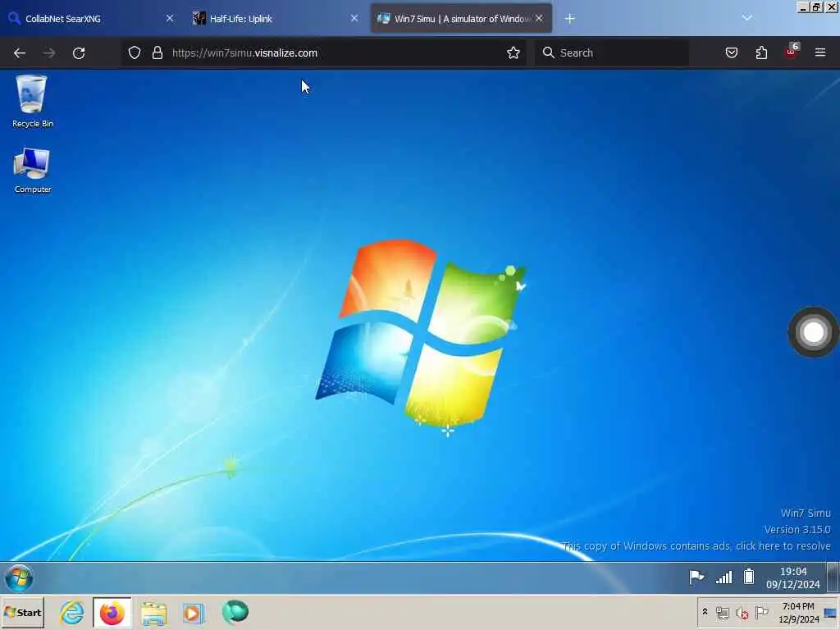Click simulator Show desktop strip beside clock
840x630 pixels.
click(833, 577)
